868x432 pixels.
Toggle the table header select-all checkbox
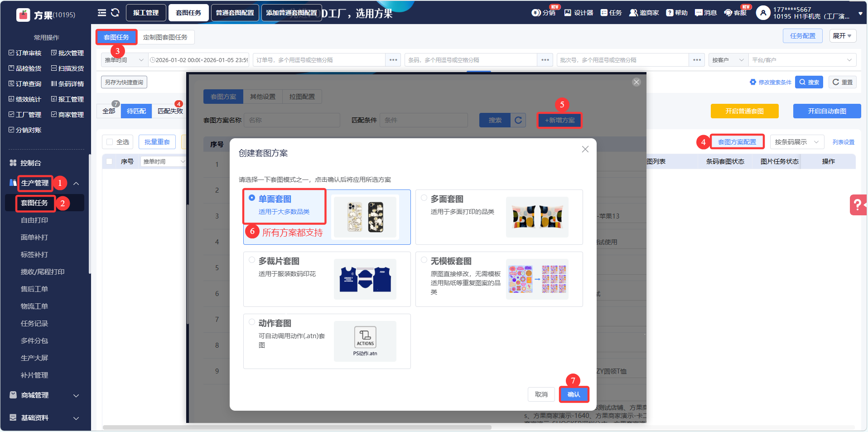pyautogui.click(x=109, y=161)
